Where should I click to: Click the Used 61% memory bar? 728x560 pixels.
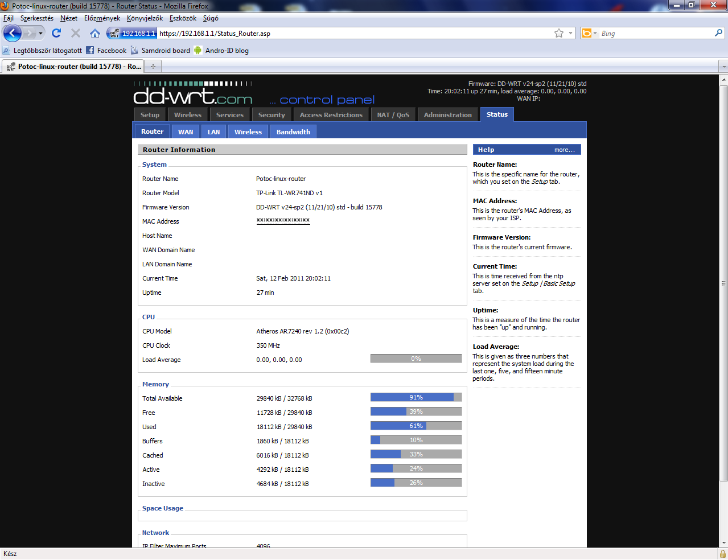[x=416, y=426]
